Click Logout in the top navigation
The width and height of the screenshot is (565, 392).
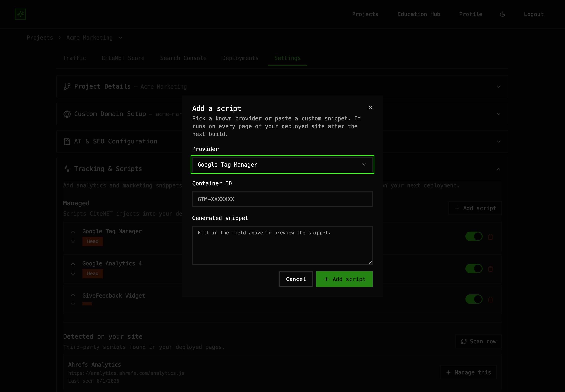pyautogui.click(x=534, y=14)
